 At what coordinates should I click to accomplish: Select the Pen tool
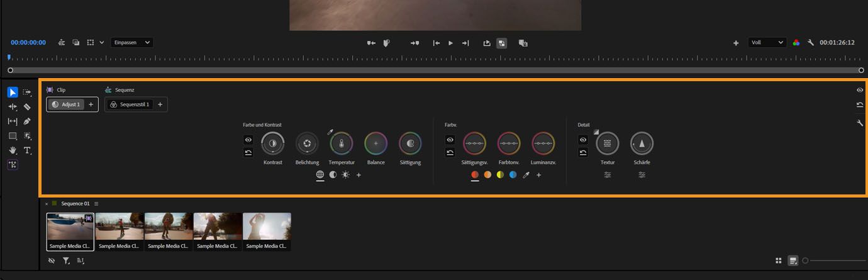pyautogui.click(x=27, y=121)
